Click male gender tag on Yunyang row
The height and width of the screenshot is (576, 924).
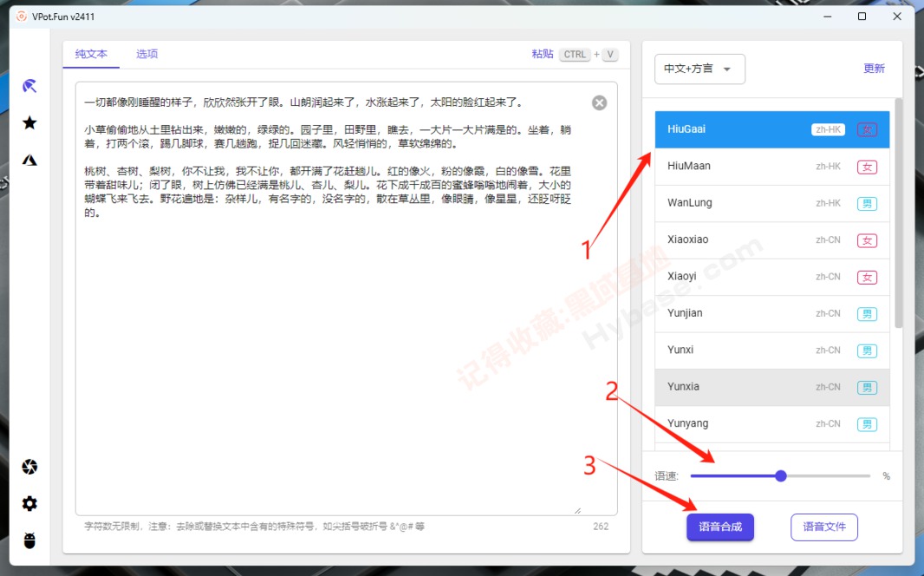(x=867, y=424)
